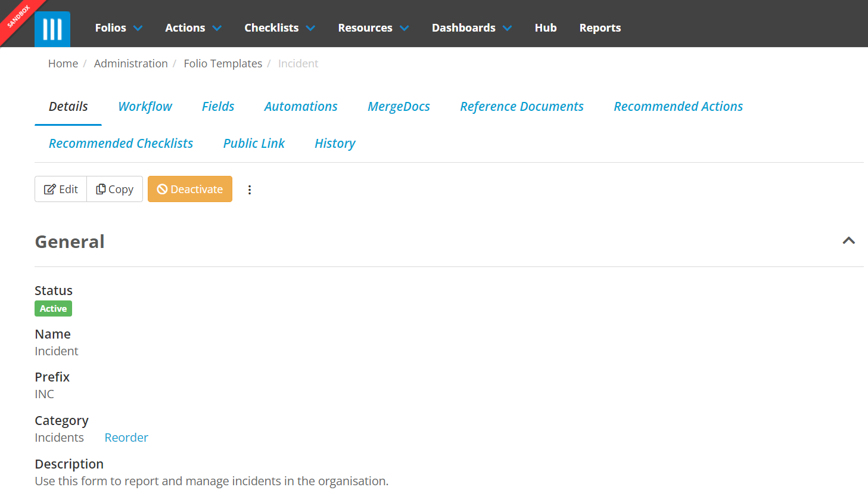Deactivate the Incident template
Image resolution: width=868 pixels, height=490 pixels.
pos(190,189)
